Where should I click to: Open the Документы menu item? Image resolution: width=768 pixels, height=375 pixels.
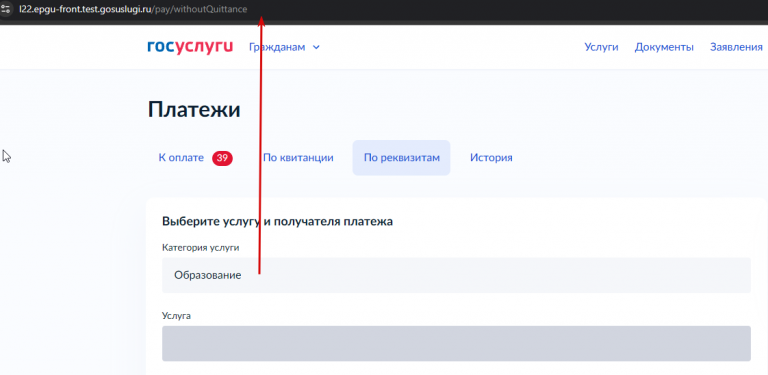664,47
